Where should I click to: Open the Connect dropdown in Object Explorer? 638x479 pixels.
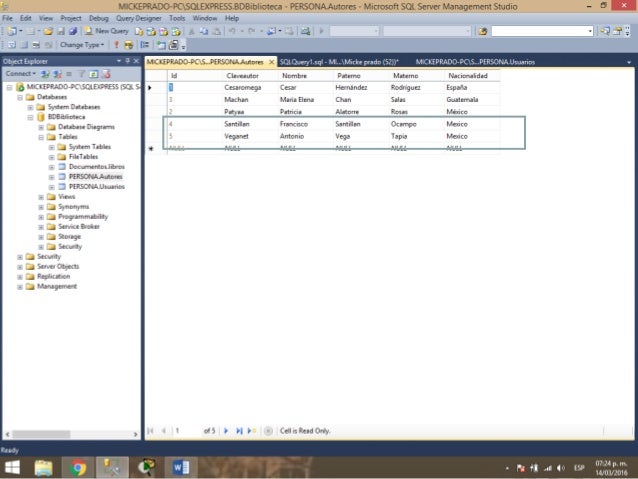click(x=20, y=74)
